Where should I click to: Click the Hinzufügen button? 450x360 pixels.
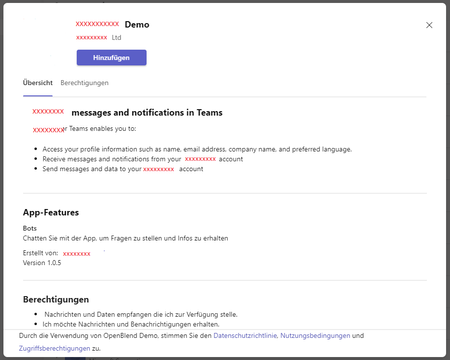[x=111, y=58]
